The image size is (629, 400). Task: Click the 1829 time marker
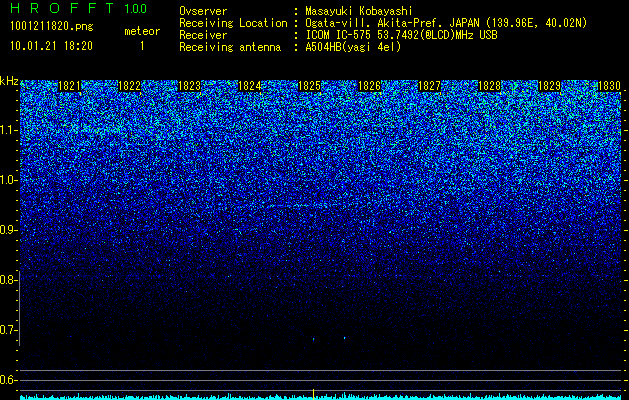pyautogui.click(x=550, y=86)
